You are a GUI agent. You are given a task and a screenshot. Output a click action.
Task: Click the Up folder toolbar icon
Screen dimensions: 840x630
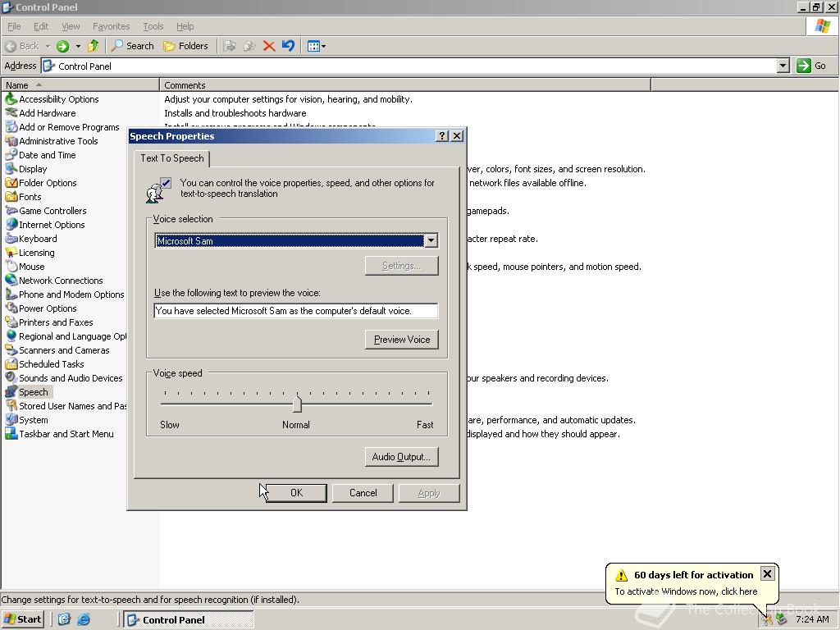point(94,46)
